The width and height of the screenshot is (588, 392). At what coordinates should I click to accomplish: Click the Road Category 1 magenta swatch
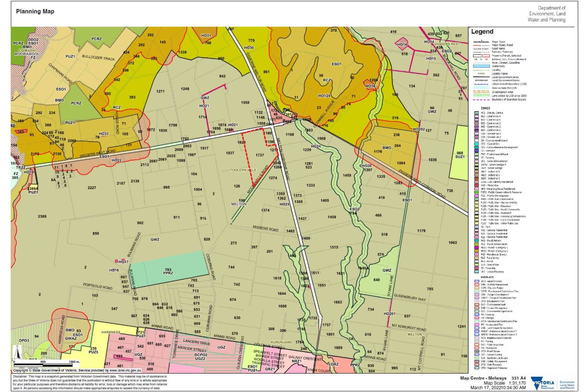[477, 247]
